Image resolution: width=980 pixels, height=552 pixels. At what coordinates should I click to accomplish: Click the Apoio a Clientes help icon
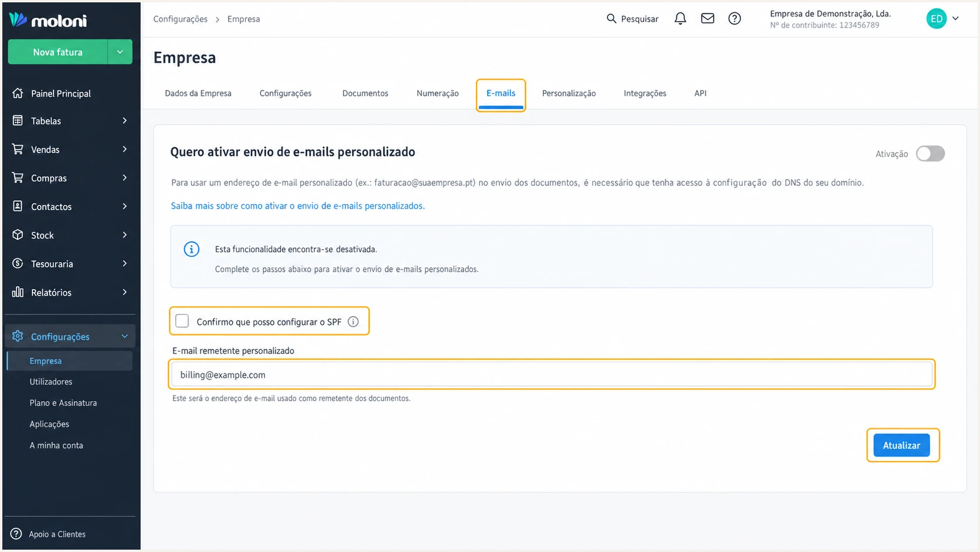(x=16, y=534)
